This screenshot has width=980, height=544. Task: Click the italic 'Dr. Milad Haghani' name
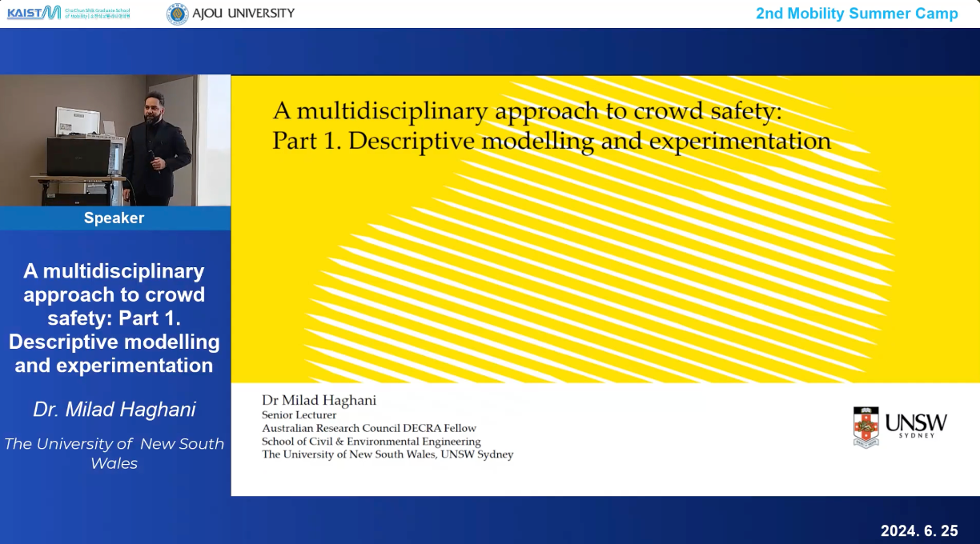(x=114, y=410)
